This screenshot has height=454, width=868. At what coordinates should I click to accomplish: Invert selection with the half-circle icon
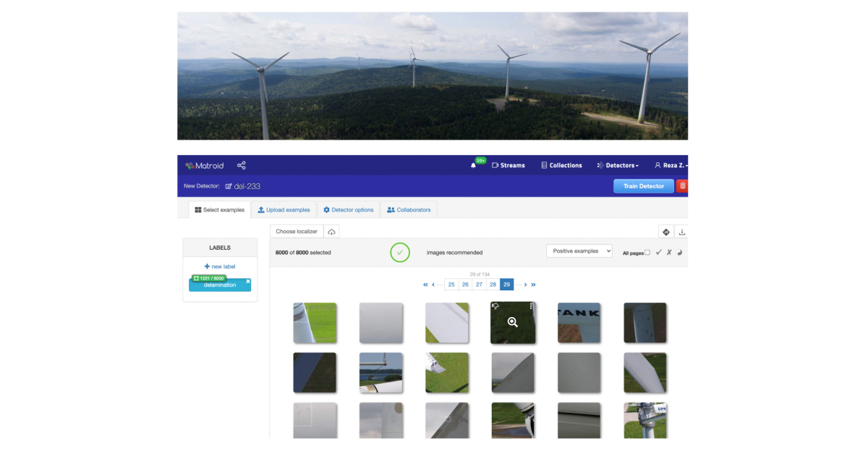681,253
